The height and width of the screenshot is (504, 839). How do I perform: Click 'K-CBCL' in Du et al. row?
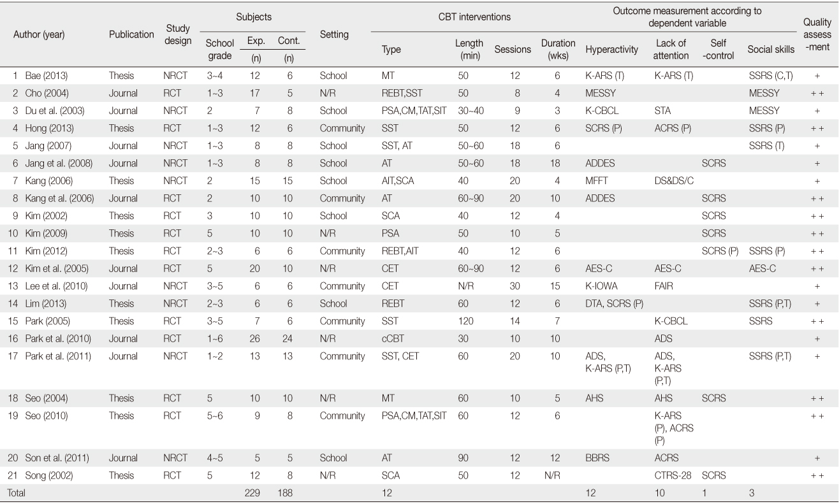pos(601,111)
